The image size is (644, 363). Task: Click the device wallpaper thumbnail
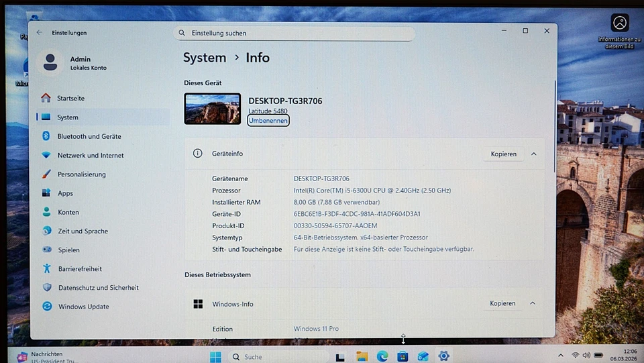tap(213, 109)
